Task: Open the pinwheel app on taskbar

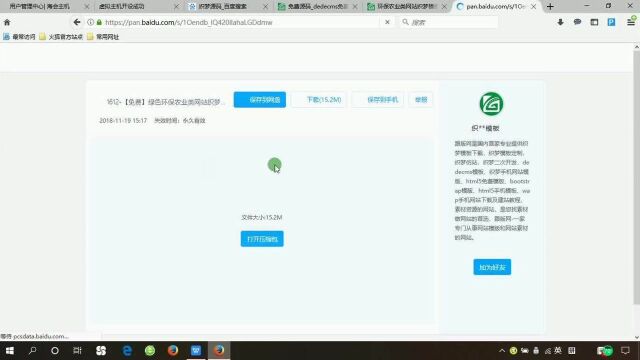Action: [x=101, y=351]
